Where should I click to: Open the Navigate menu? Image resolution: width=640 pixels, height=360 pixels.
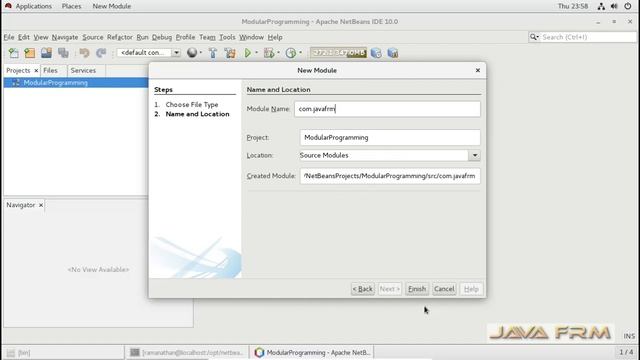click(x=65, y=37)
